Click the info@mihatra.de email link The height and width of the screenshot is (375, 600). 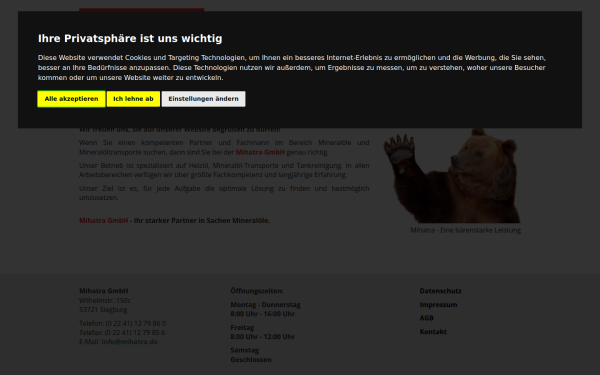pyautogui.click(x=129, y=342)
